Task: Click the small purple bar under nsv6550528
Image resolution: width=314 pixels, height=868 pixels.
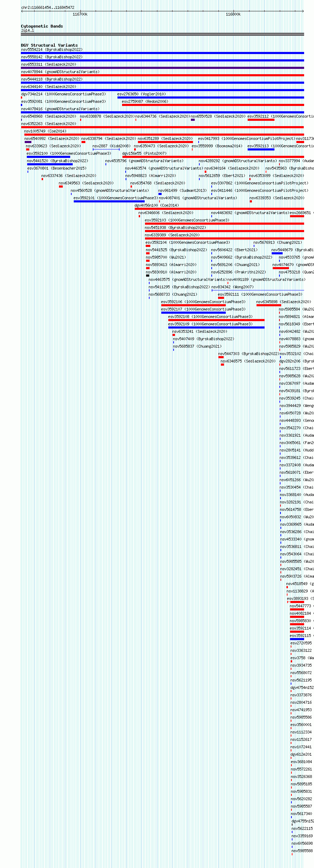Action: [x=193, y=120]
